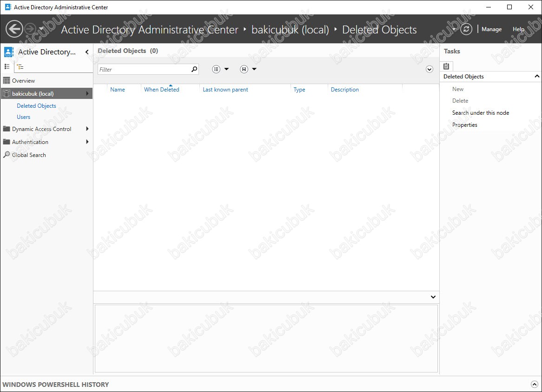Screen dimensions: 542x392
Task: Open Users under bakicubuk
Action: pos(24,117)
